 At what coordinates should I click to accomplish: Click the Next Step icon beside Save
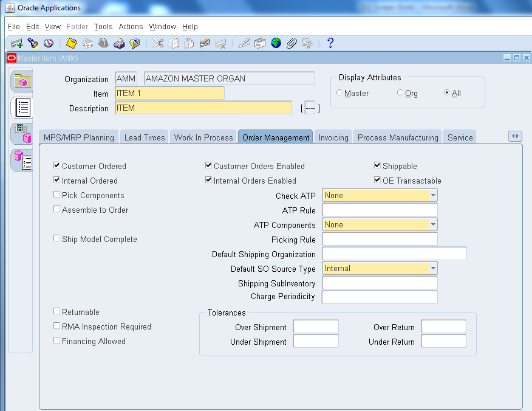click(87, 43)
